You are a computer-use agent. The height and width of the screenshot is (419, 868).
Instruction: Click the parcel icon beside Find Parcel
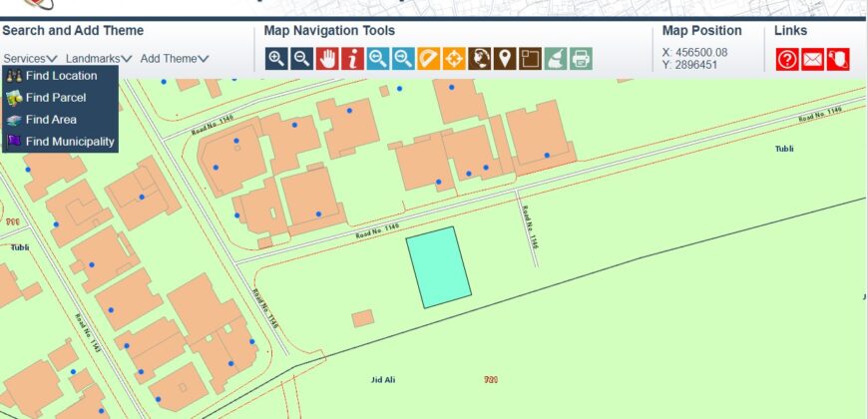click(x=14, y=98)
